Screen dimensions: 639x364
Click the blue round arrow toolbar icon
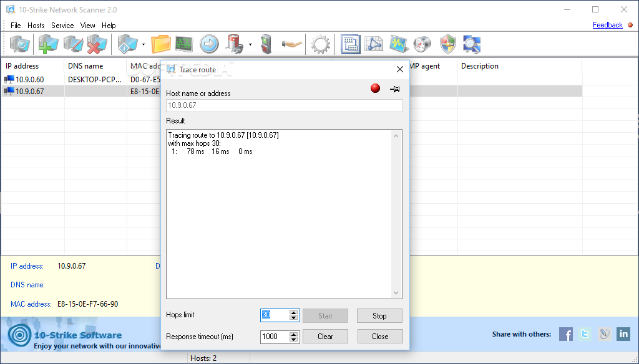[x=209, y=44]
